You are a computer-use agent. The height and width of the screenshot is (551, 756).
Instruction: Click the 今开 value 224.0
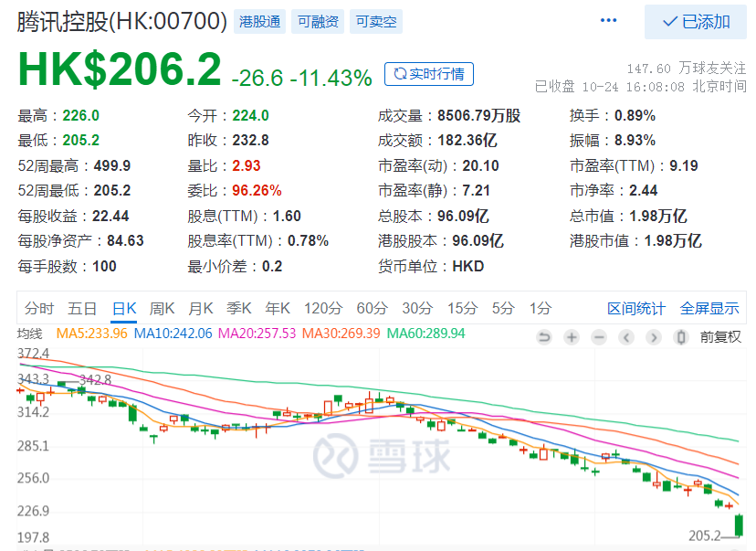[250, 116]
